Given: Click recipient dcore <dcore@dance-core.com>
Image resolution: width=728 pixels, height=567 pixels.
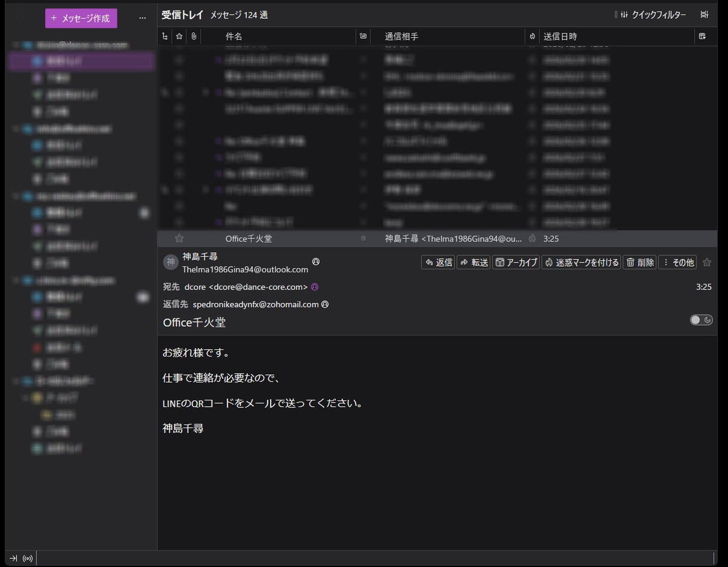Looking at the screenshot, I should coord(246,287).
